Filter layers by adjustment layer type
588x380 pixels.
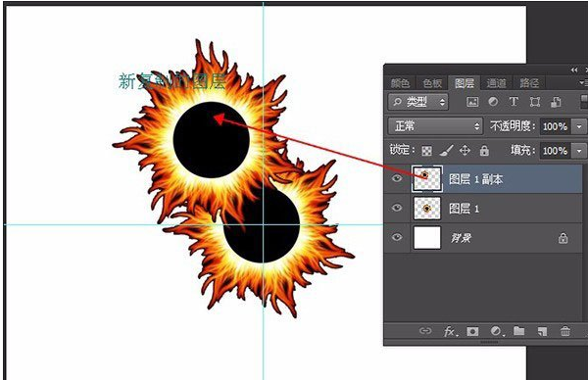pos(493,102)
